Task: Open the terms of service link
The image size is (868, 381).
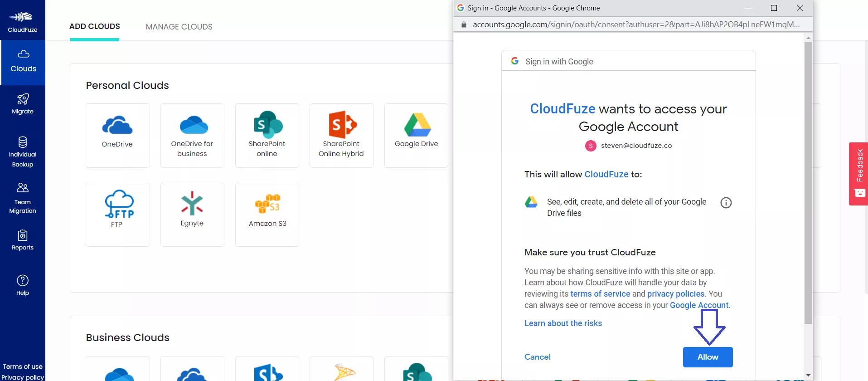Action: pos(600,294)
